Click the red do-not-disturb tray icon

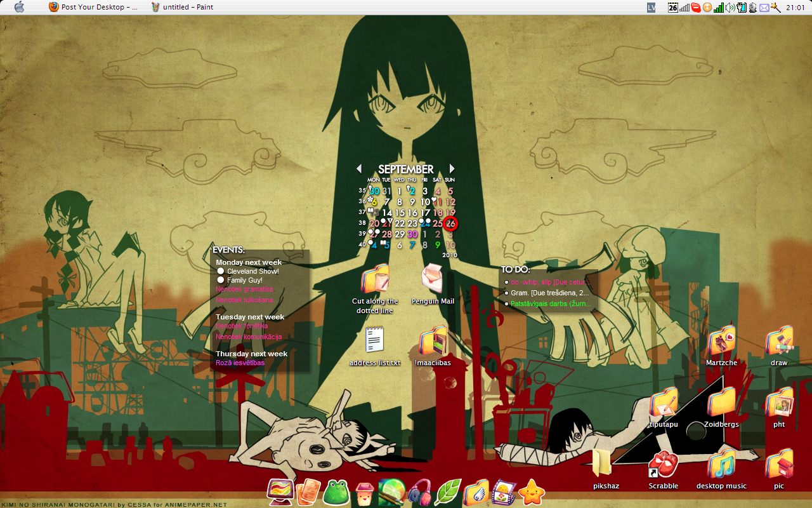(696, 8)
